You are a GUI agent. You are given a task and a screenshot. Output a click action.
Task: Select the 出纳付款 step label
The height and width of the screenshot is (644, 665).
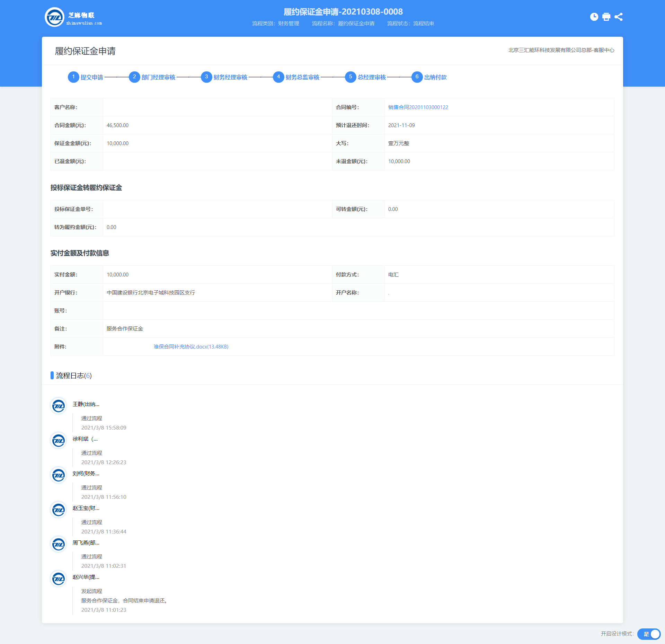[x=435, y=77]
